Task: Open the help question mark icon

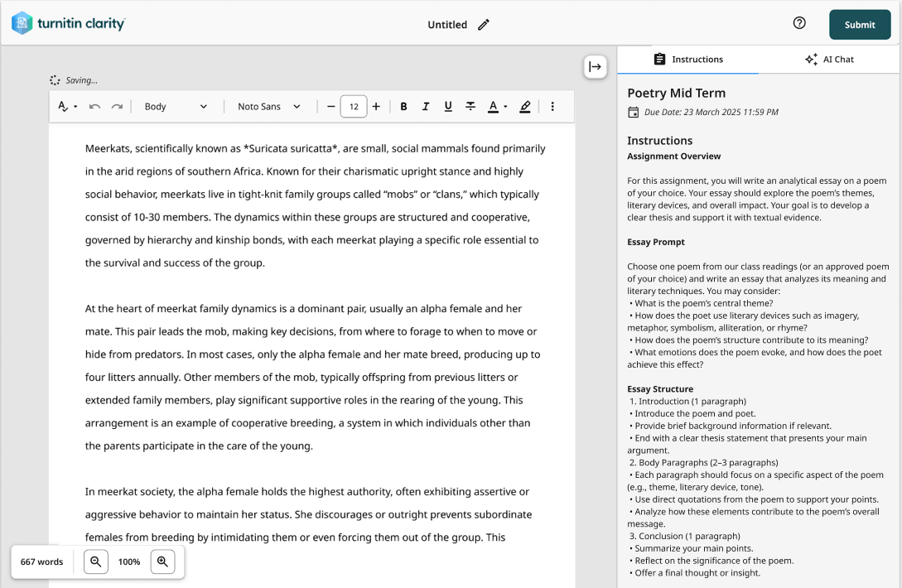Action: click(x=799, y=23)
